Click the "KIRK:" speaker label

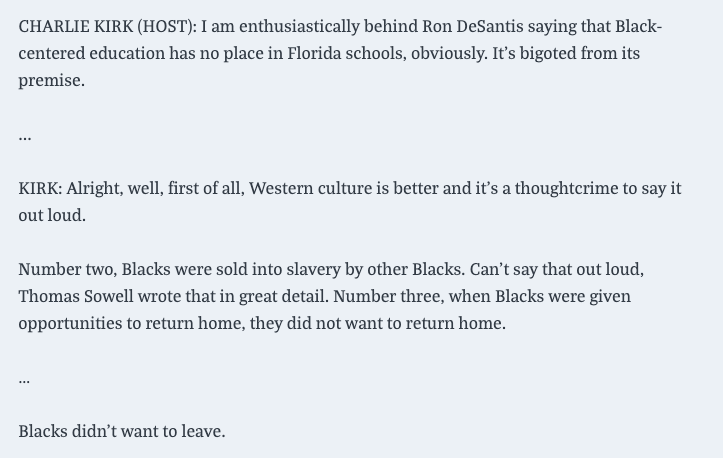(40, 188)
